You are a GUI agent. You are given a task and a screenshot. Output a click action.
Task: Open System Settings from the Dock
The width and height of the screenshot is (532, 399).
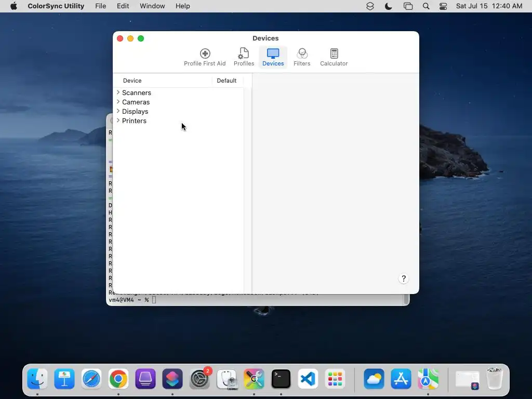200,379
